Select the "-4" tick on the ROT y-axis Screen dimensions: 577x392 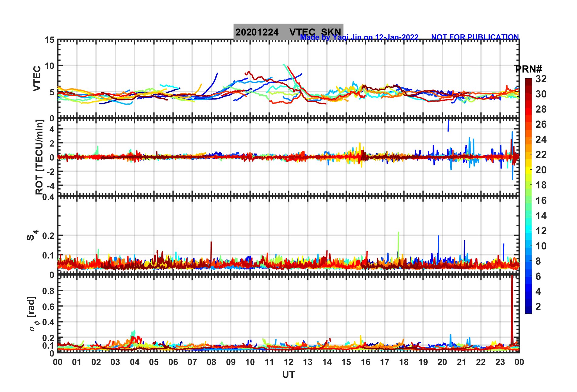pyautogui.click(x=50, y=186)
